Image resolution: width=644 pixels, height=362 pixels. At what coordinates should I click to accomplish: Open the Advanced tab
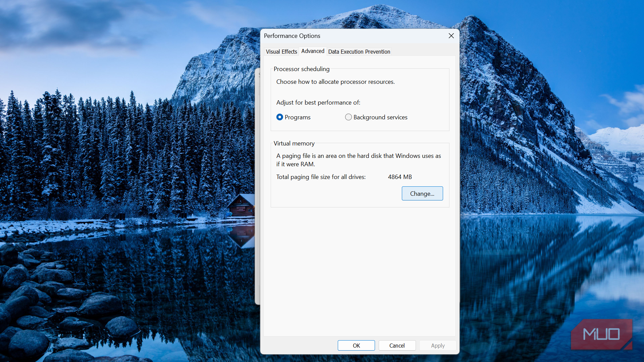(x=313, y=51)
